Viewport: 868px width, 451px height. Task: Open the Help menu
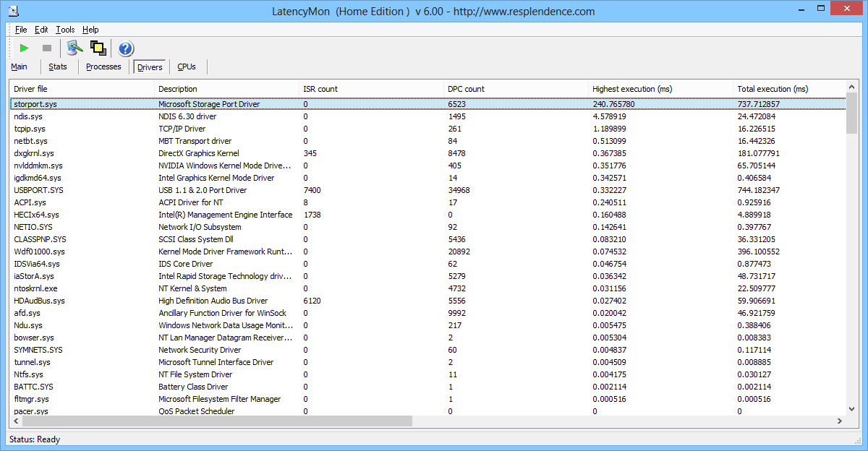[x=90, y=30]
